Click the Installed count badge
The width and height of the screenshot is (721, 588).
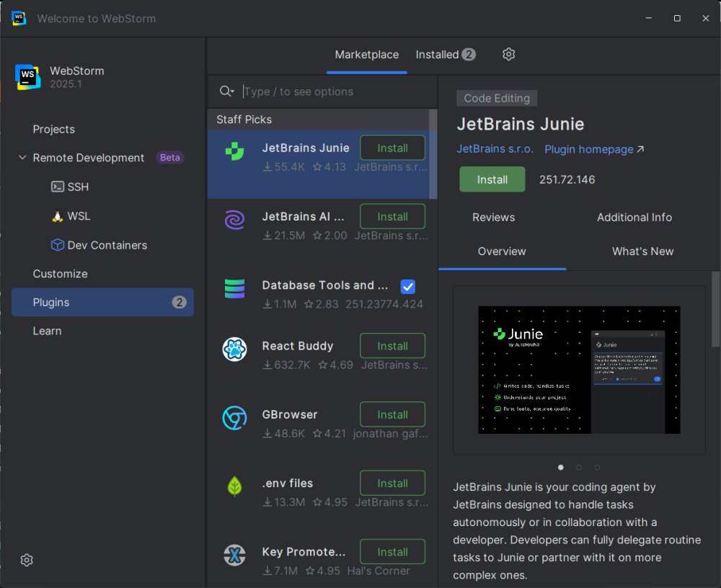pyautogui.click(x=469, y=54)
